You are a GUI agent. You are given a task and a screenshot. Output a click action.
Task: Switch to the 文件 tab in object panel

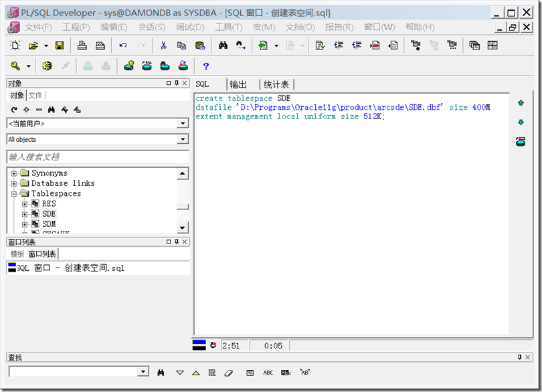35,95
